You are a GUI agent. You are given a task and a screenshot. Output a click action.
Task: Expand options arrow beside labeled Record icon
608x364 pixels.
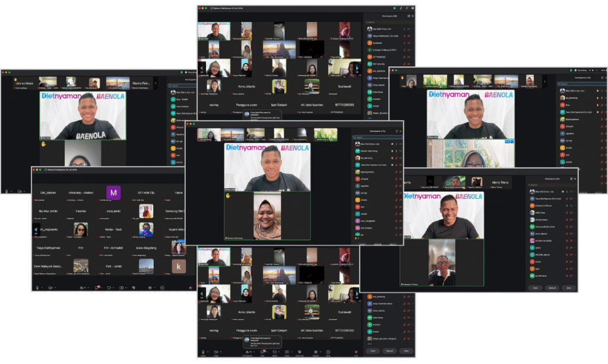pyautogui.click(x=321, y=352)
